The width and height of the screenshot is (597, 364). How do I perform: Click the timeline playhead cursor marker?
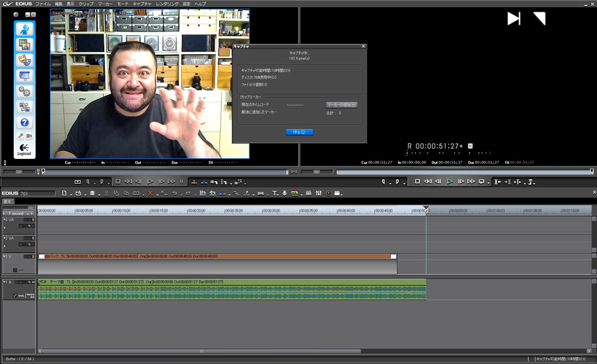coord(426,209)
